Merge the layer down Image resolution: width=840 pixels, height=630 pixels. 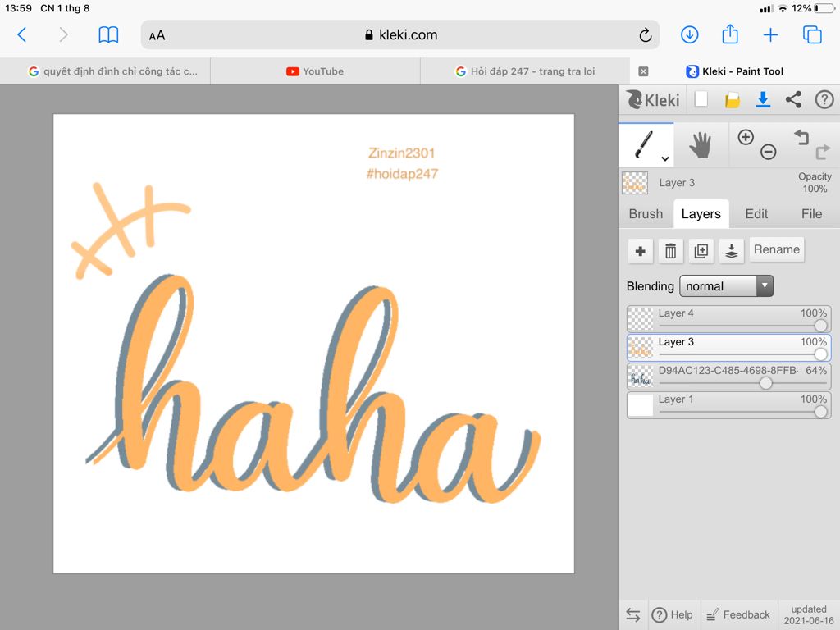coord(731,251)
